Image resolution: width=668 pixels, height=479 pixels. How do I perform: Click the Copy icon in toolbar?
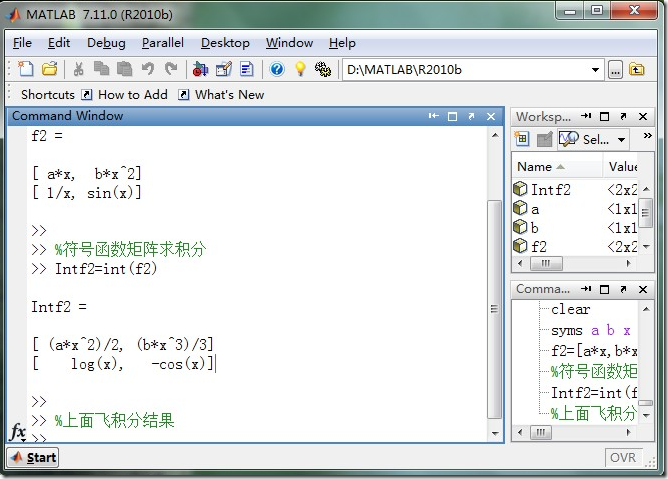pos(101,69)
